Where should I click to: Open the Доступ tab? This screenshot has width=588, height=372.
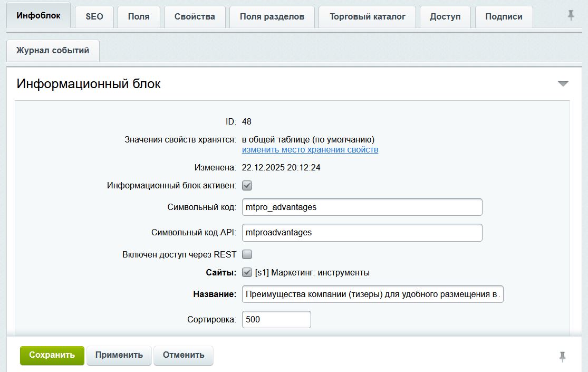pyautogui.click(x=445, y=17)
